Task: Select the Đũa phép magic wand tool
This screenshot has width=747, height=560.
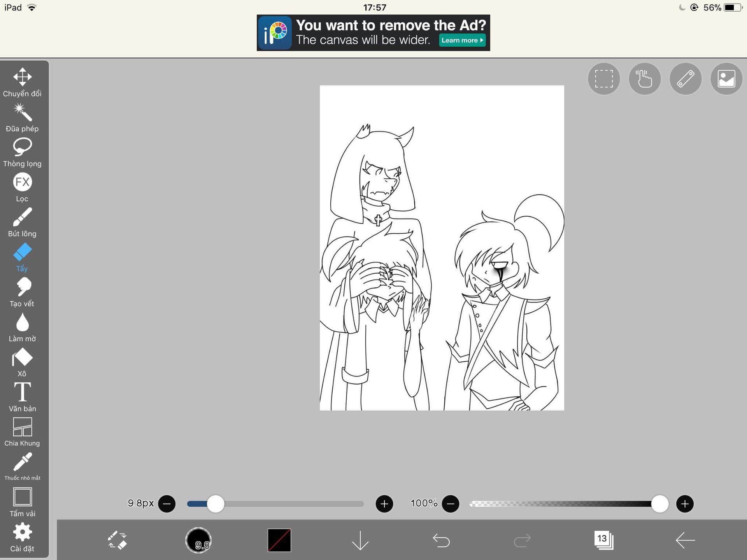Action: click(x=22, y=117)
